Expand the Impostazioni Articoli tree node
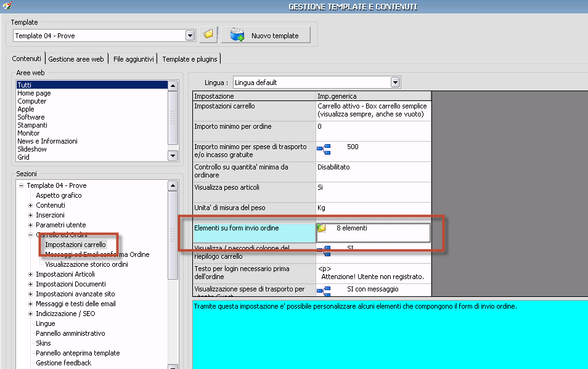This screenshot has height=369, width=588. pos(30,274)
